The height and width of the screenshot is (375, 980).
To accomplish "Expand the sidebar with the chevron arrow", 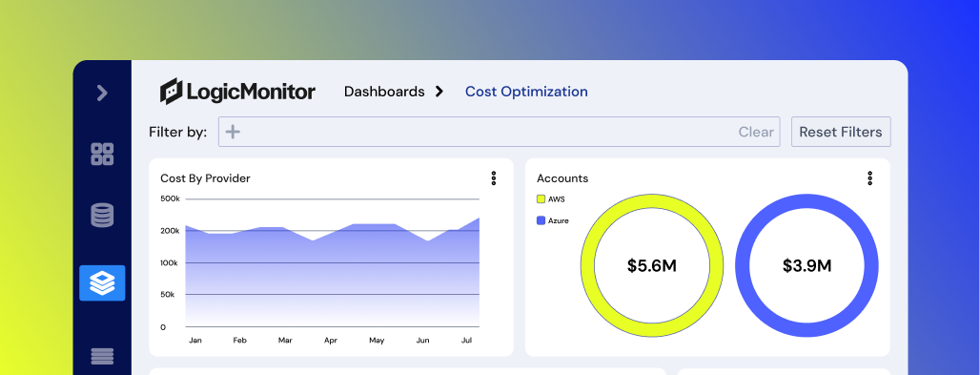I will [102, 94].
